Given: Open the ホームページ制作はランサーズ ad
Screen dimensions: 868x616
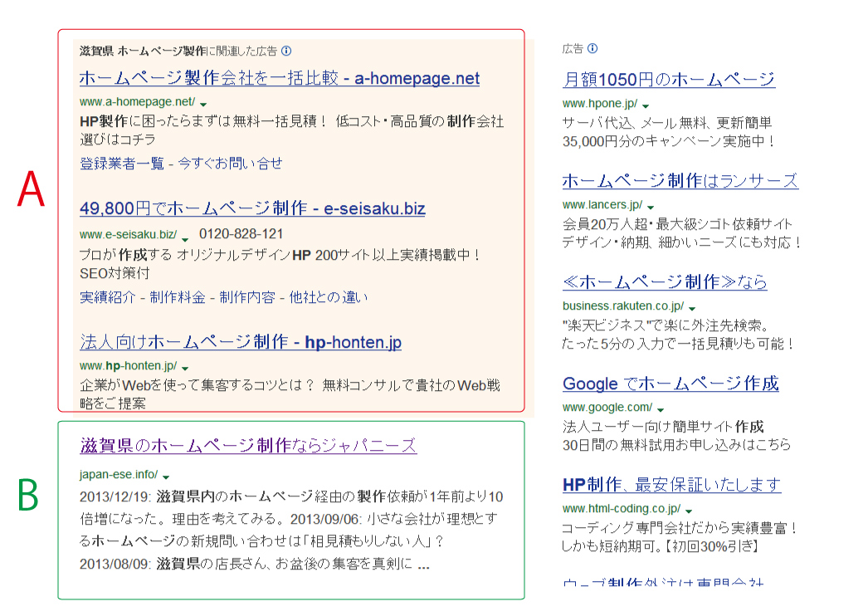Looking at the screenshot, I should [x=680, y=181].
